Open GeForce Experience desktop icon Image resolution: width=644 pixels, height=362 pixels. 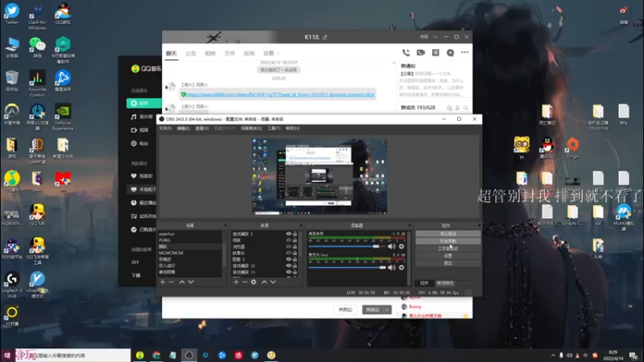click(x=63, y=117)
